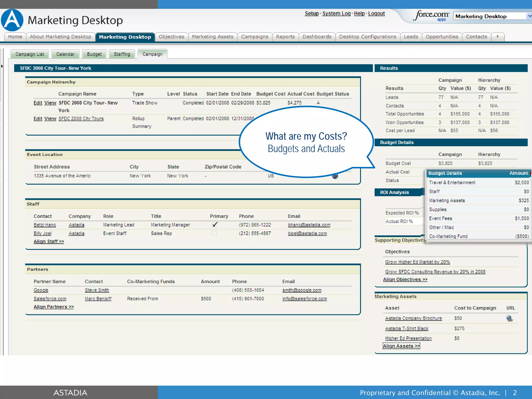Email info@salesforce.com
532x399 pixels.
(305, 299)
